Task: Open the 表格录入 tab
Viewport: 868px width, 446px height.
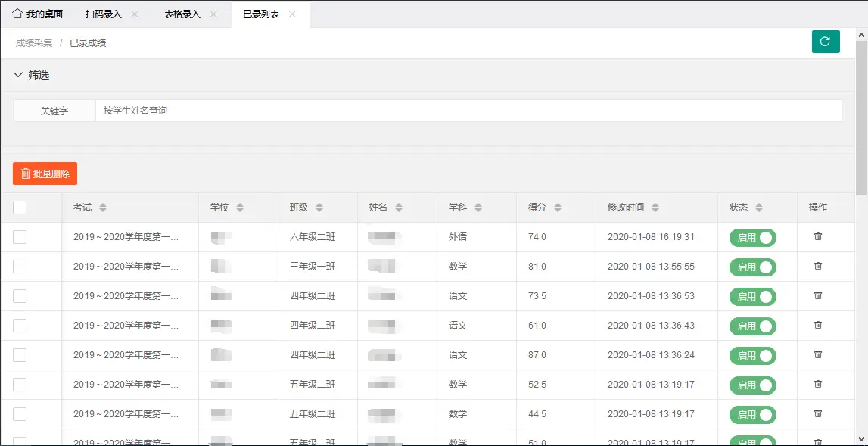Action: 182,13
